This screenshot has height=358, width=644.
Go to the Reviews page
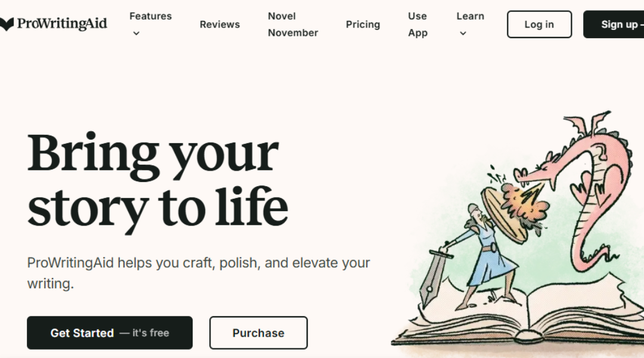pos(219,24)
